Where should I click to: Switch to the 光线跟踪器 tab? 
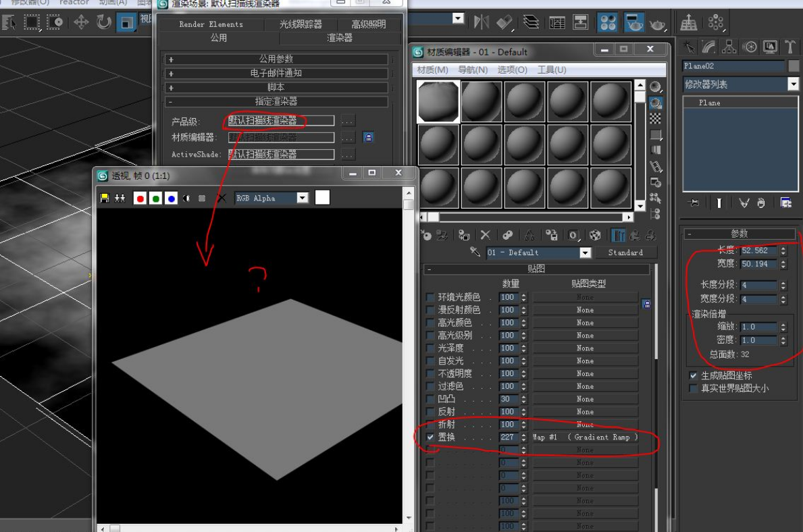(301, 24)
